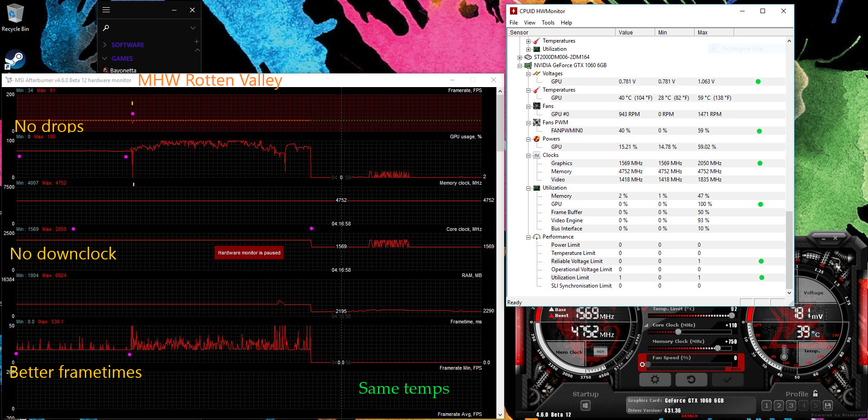Collapse the NVIDIA GeForce GTX 1060 node
Image resolution: width=868 pixels, height=420 pixels.
tap(520, 66)
